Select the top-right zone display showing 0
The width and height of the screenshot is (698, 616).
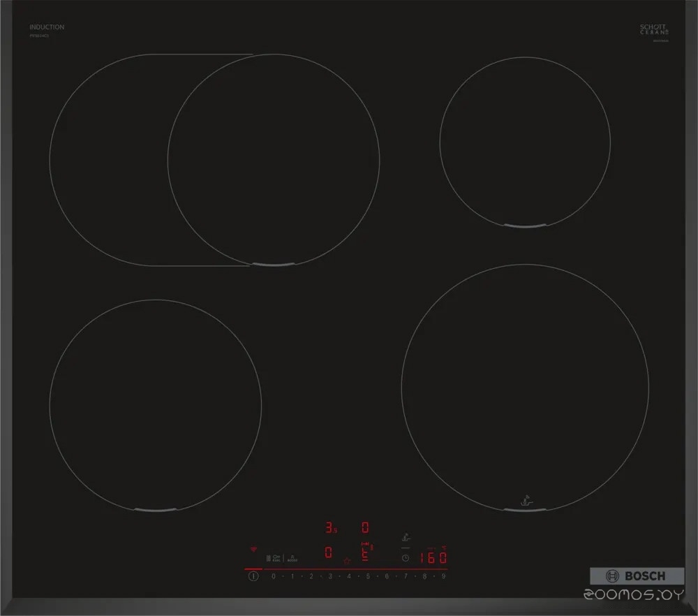coord(364,527)
